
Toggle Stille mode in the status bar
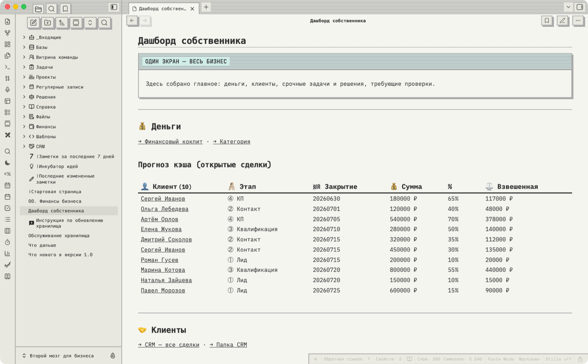[558, 359]
